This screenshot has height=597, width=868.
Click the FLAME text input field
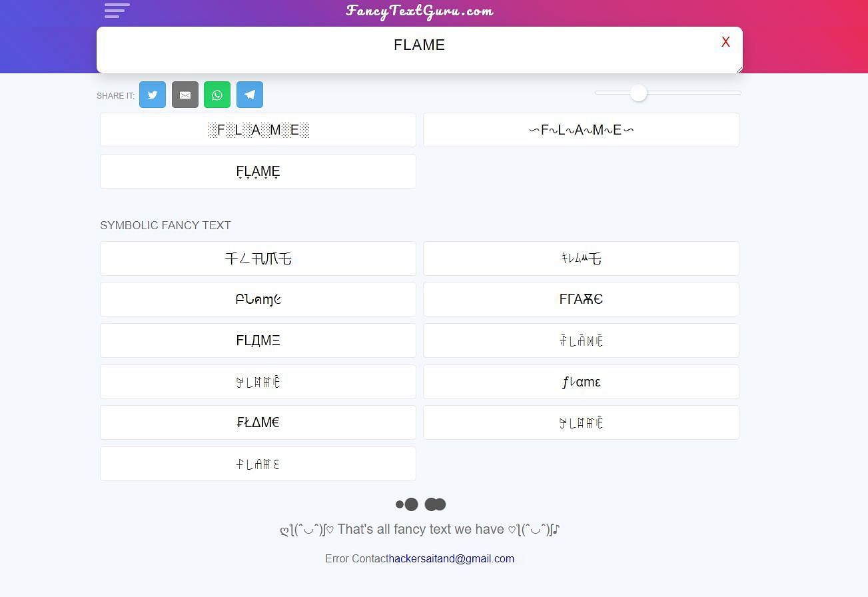[x=420, y=50]
